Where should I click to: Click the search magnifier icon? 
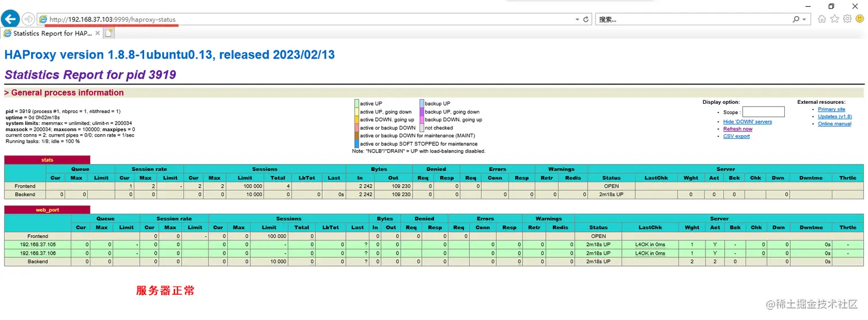796,19
